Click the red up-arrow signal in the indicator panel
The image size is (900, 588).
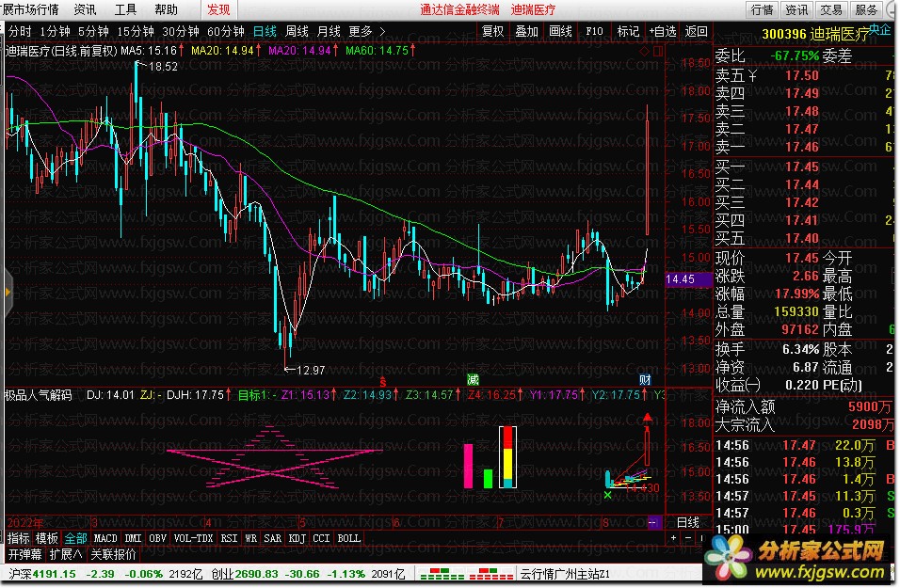648,417
